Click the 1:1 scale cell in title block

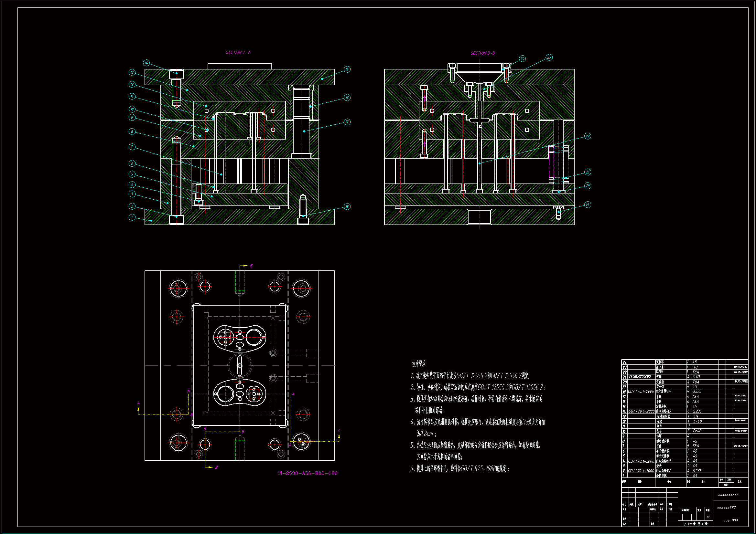[x=708, y=517]
